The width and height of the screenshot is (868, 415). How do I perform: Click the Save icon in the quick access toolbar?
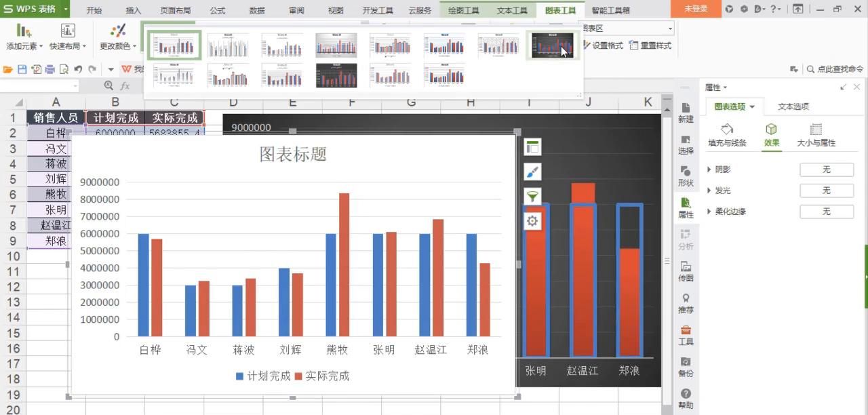pos(24,68)
